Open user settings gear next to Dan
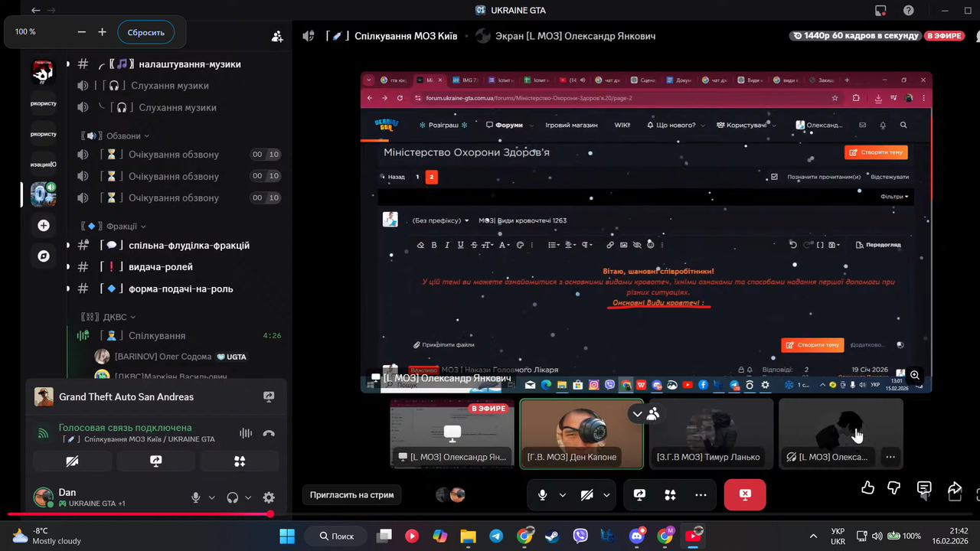The width and height of the screenshot is (980, 551). (x=269, y=497)
